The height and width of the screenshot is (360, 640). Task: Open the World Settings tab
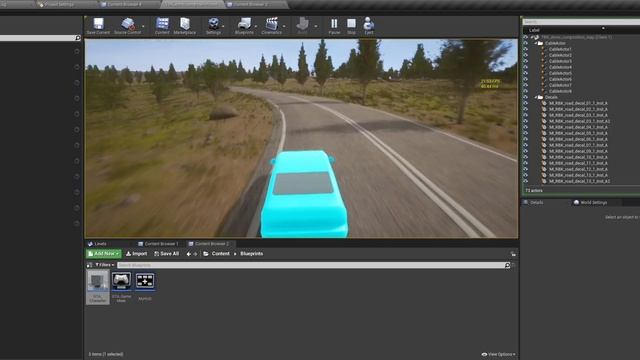click(590, 202)
